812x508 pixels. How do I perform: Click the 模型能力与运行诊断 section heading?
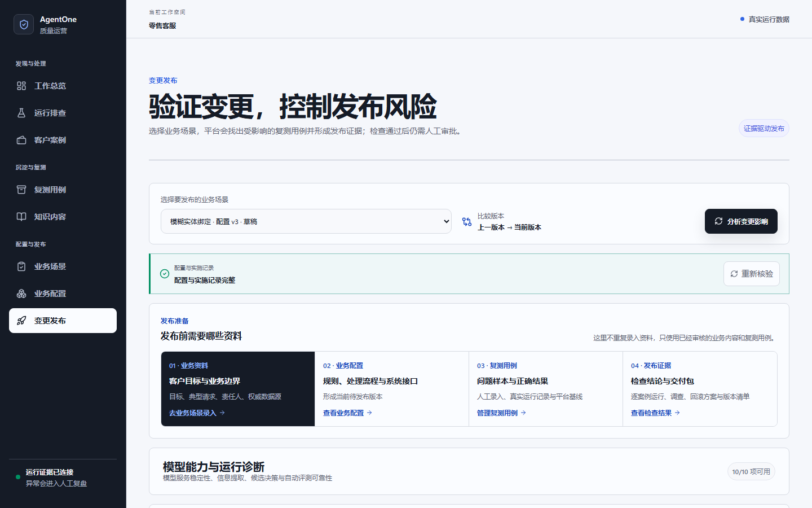[214, 466]
